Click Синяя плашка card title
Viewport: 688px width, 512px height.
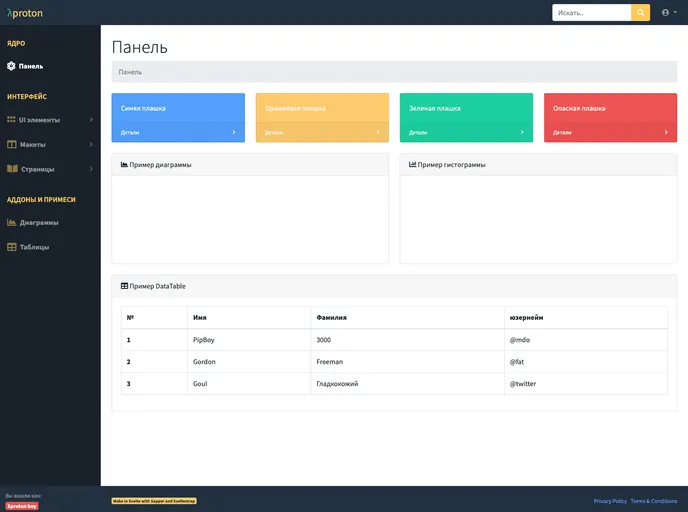click(x=143, y=108)
